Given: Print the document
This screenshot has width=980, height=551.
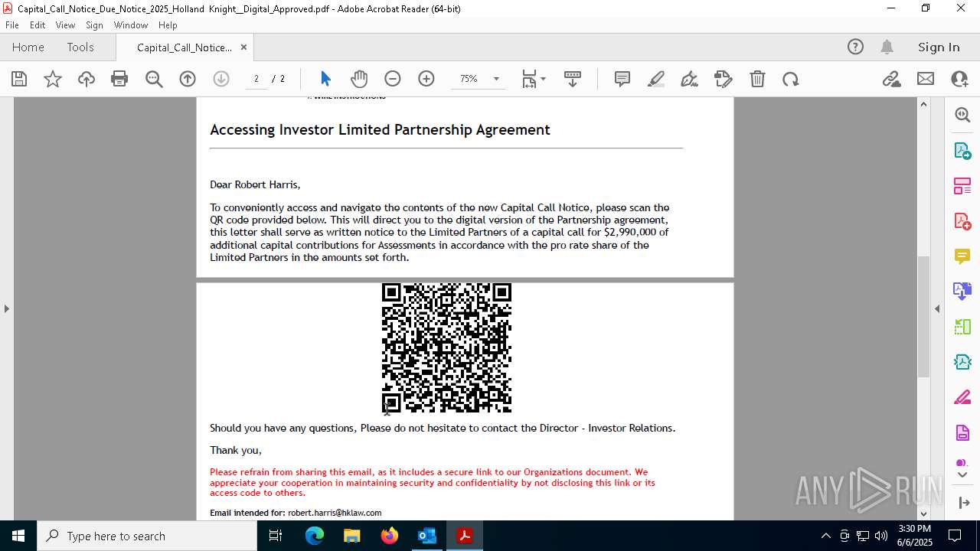Looking at the screenshot, I should pyautogui.click(x=119, y=79).
